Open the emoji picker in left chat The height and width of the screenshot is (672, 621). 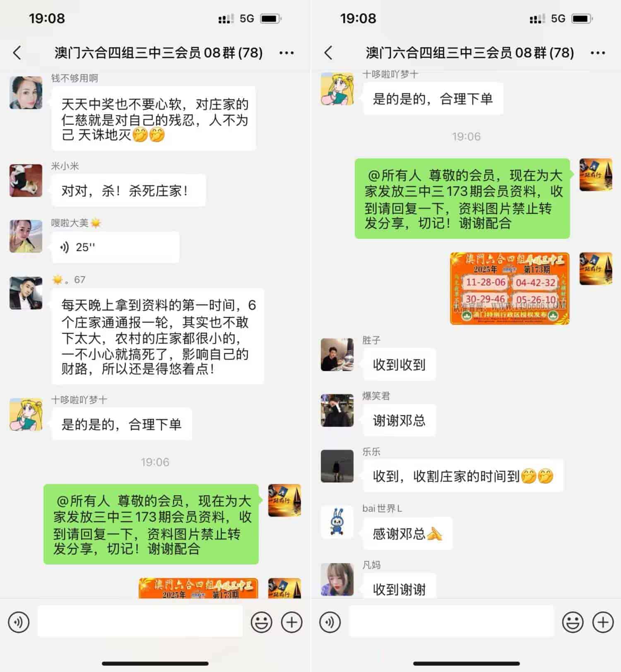[261, 622]
